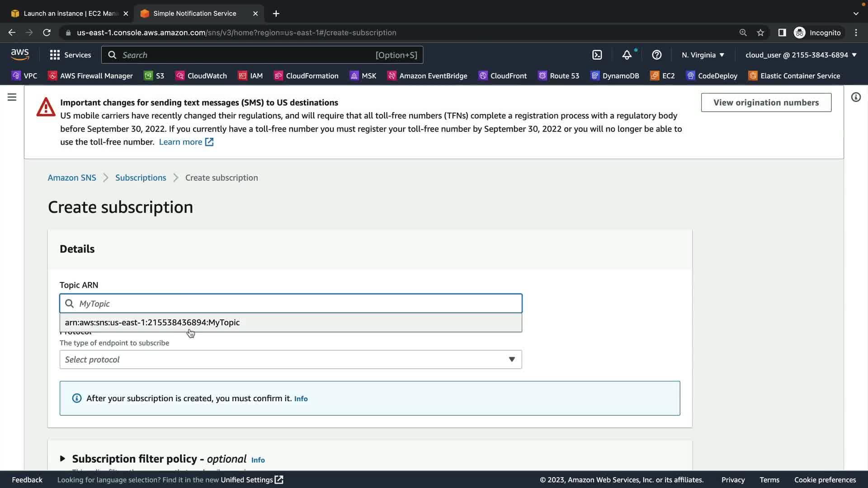Image resolution: width=868 pixels, height=488 pixels.
Task: Click the AWS logo home icon
Action: [x=20, y=55]
